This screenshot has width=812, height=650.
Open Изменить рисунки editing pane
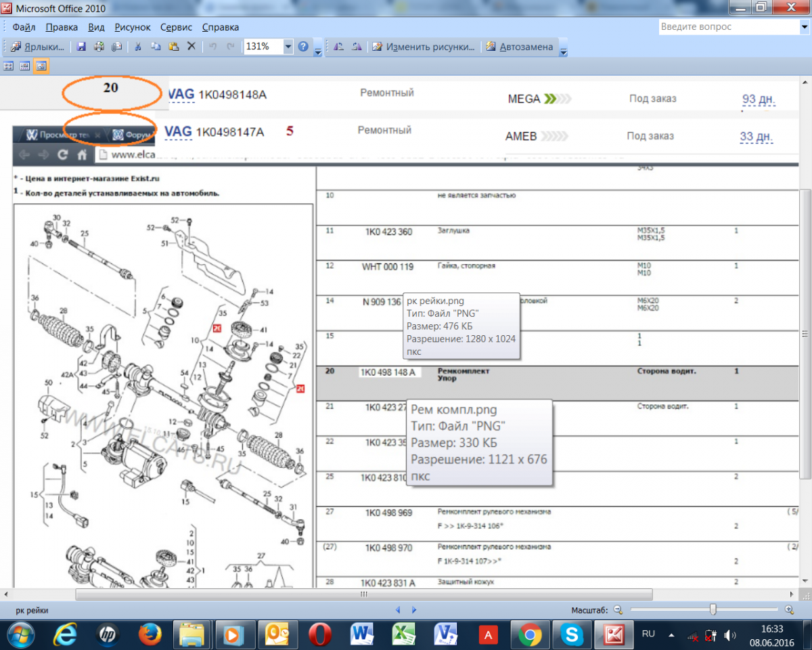(423, 47)
